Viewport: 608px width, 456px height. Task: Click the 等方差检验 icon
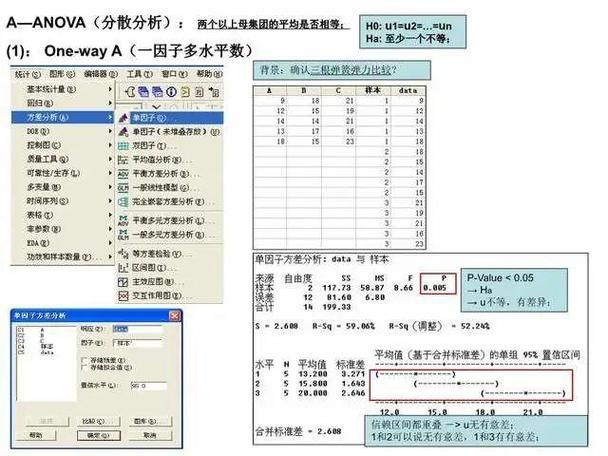tap(123, 254)
